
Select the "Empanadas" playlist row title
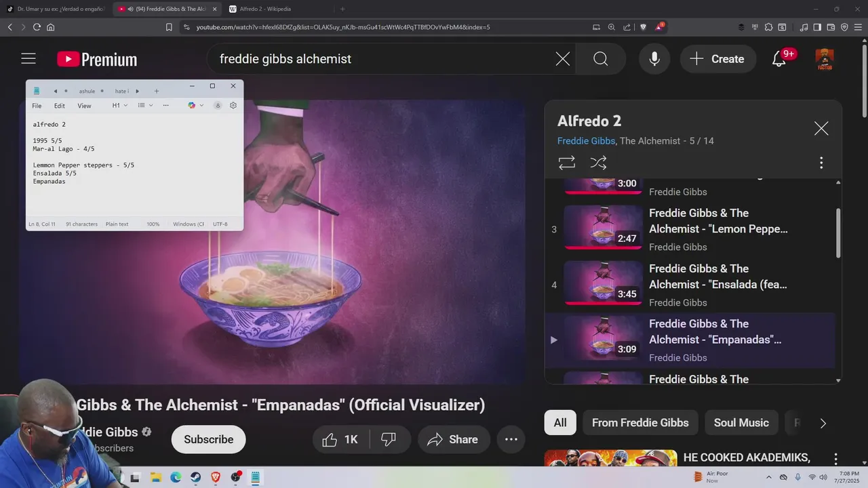click(715, 331)
